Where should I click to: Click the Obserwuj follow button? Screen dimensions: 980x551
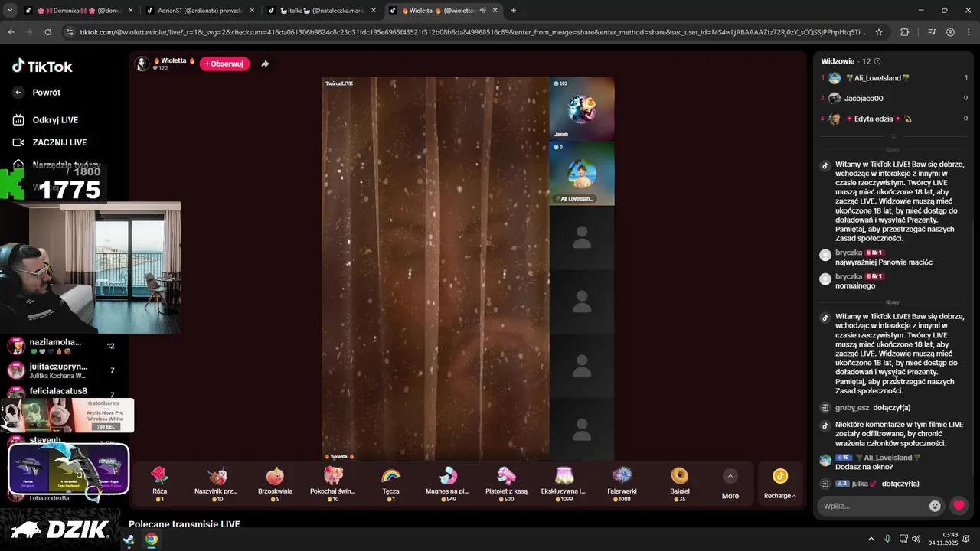(x=224, y=64)
